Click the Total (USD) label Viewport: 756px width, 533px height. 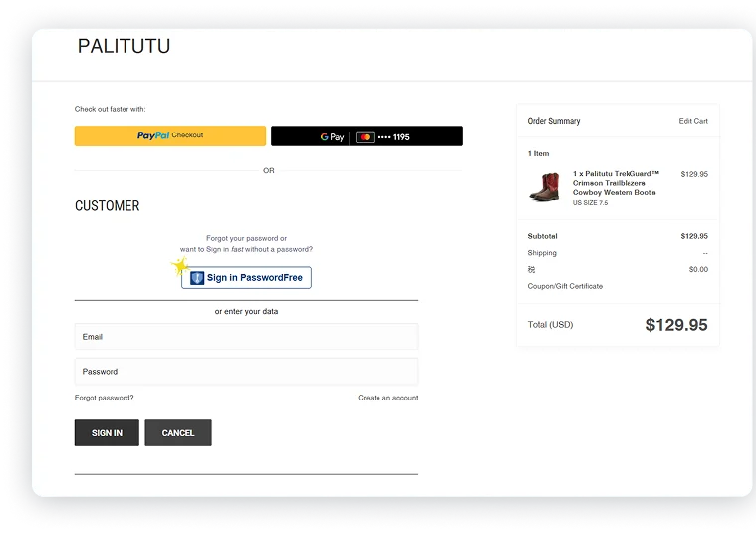[550, 325]
